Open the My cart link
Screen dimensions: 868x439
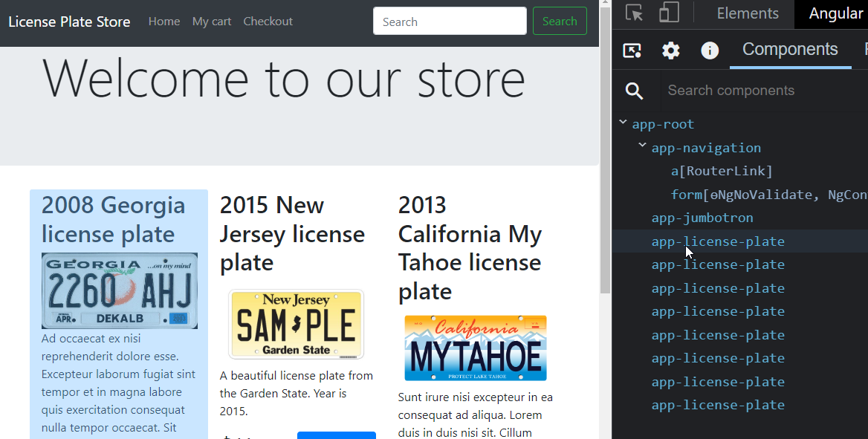(x=212, y=22)
